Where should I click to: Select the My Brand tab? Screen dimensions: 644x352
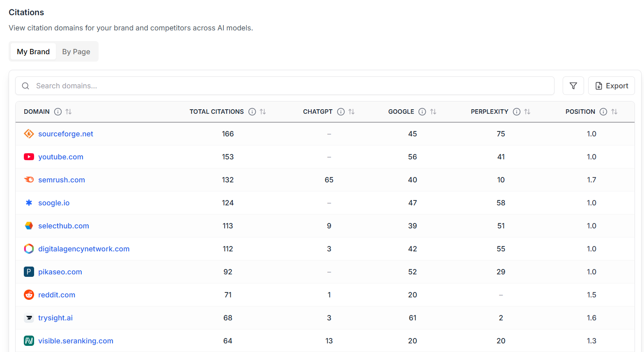coord(33,52)
